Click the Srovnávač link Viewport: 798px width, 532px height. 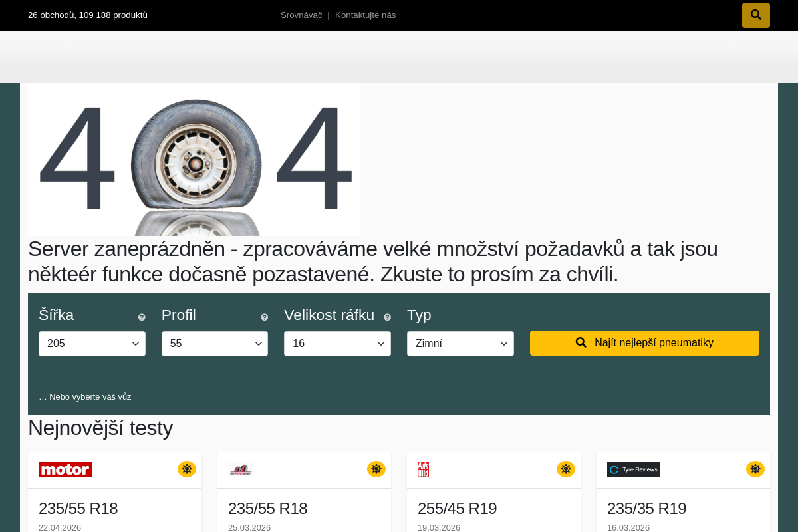[301, 15]
